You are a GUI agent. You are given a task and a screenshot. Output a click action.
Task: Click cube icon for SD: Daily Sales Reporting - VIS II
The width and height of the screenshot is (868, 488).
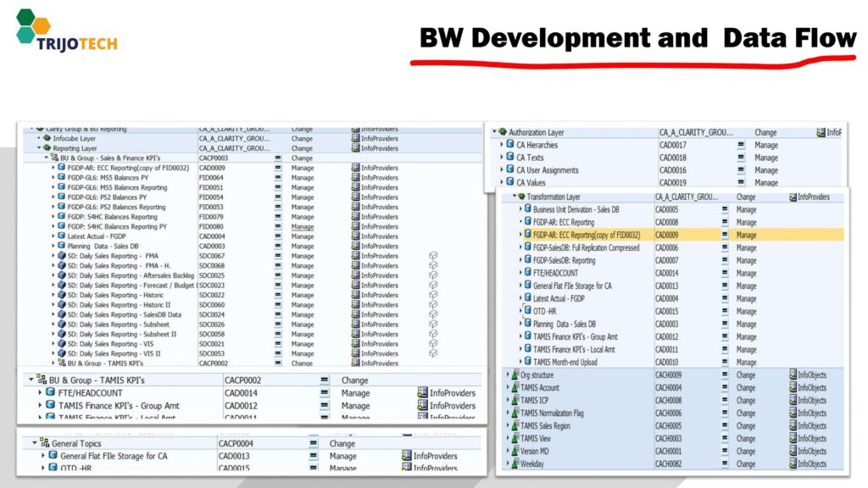(61, 354)
